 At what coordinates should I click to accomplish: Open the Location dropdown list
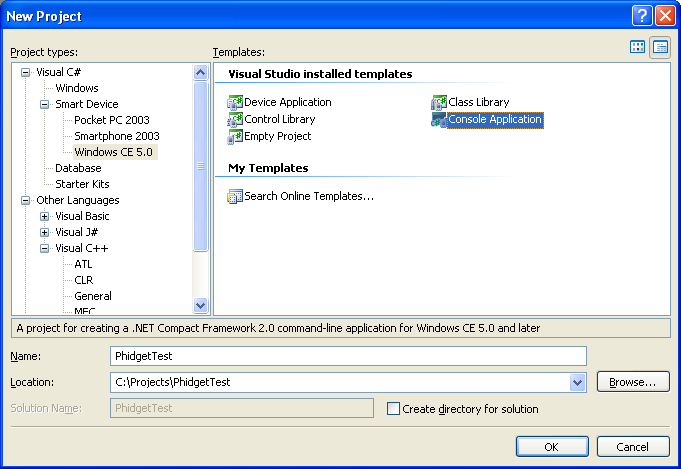(577, 382)
